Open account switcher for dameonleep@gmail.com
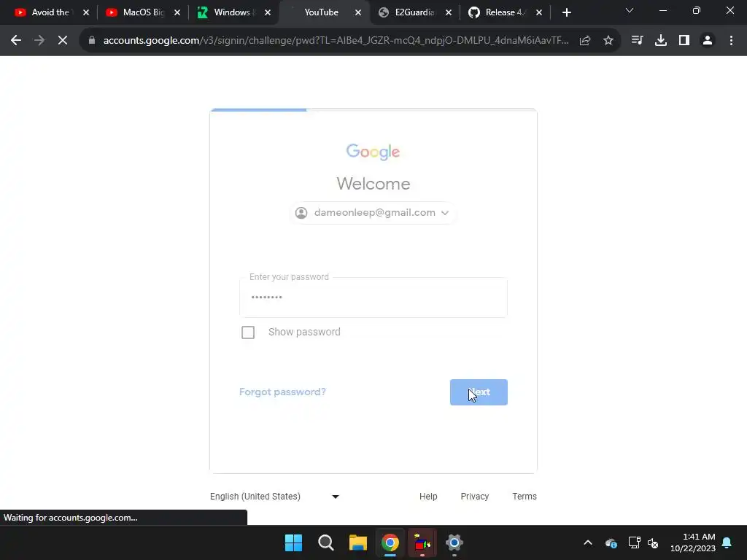 tap(373, 213)
